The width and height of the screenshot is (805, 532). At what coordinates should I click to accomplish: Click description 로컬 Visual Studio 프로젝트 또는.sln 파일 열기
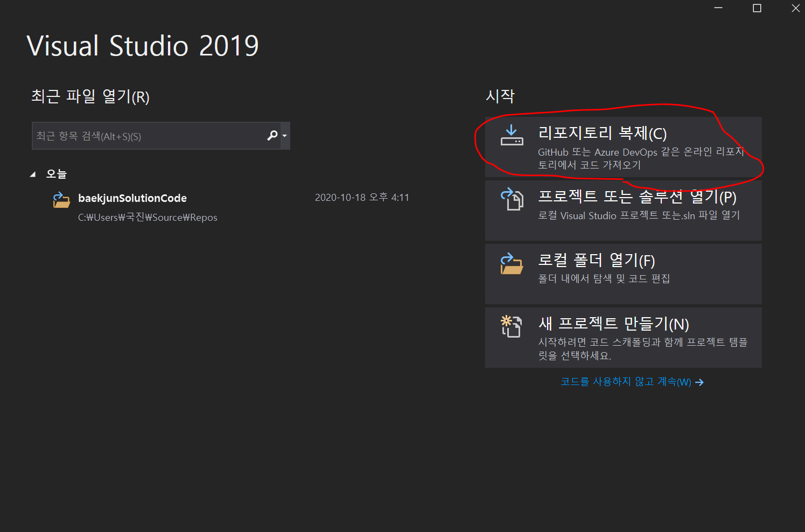(x=639, y=215)
